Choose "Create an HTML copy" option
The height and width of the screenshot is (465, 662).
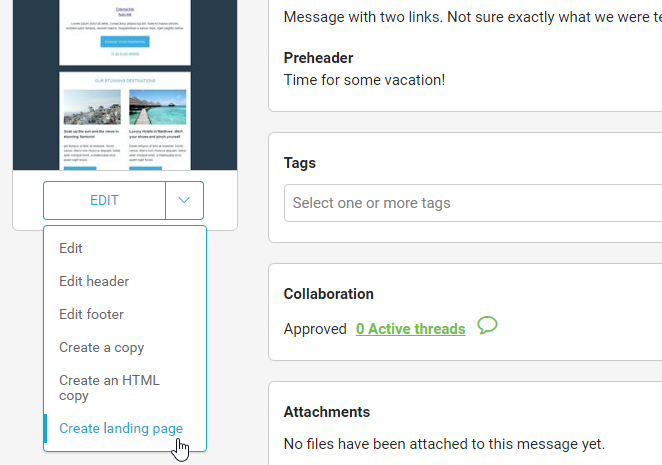point(109,388)
